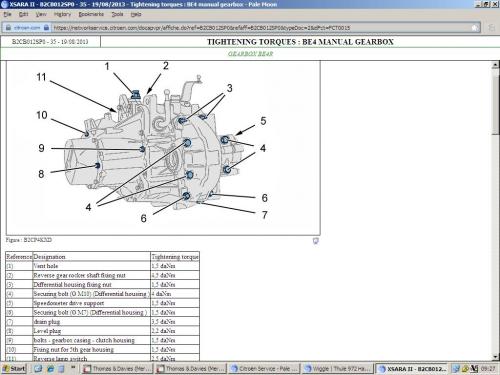This screenshot has height=375, width=500.
Task: Follow the GEARBOX BE4R link
Action: point(250,54)
